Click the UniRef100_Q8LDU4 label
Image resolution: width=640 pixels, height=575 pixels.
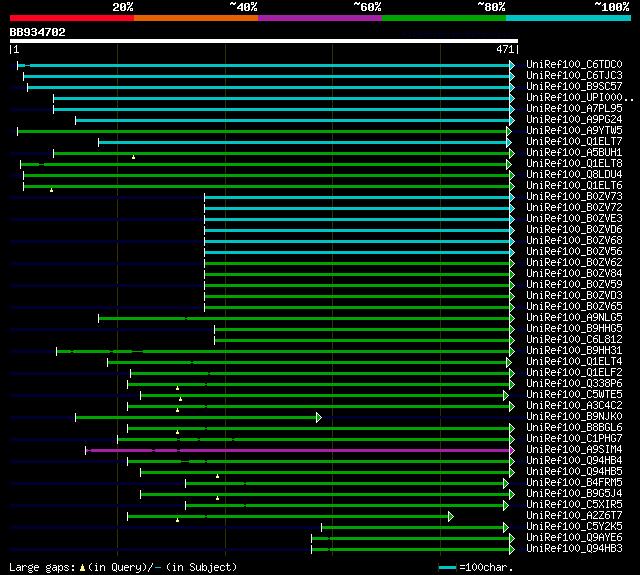[574, 175]
